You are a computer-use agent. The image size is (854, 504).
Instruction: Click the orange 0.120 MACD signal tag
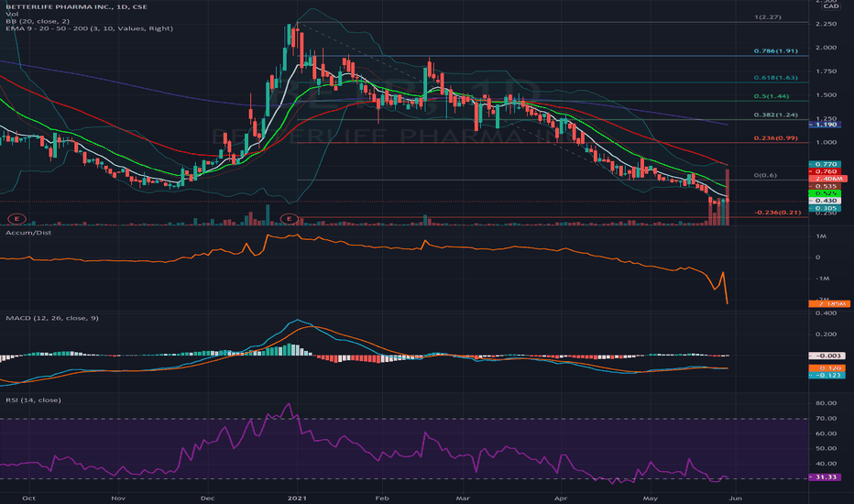click(x=827, y=368)
